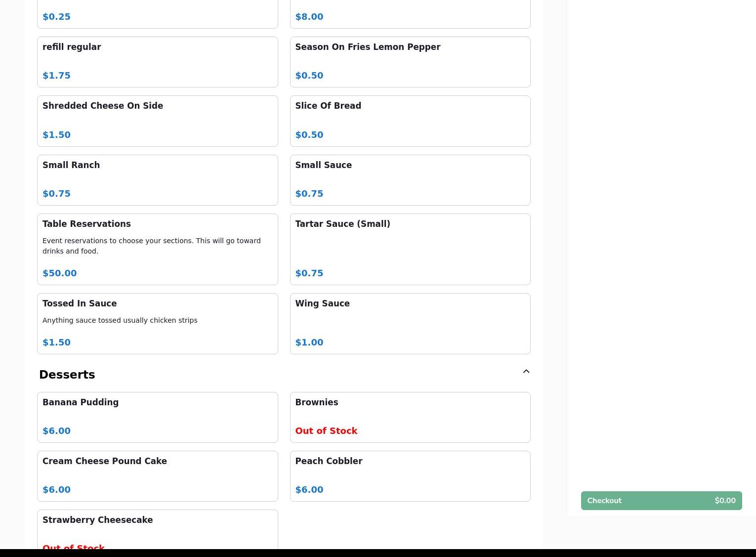Click the out-of-stock Brownies card
756x557 pixels.
click(410, 417)
